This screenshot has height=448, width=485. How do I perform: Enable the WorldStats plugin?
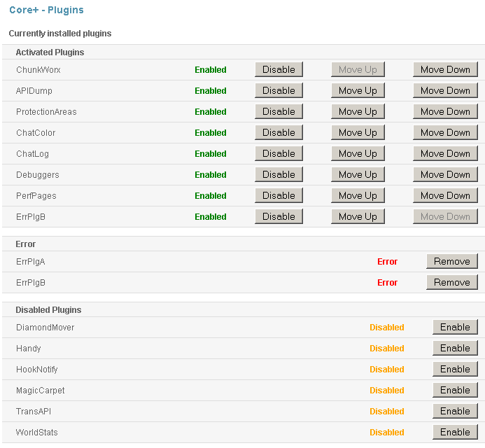[455, 432]
